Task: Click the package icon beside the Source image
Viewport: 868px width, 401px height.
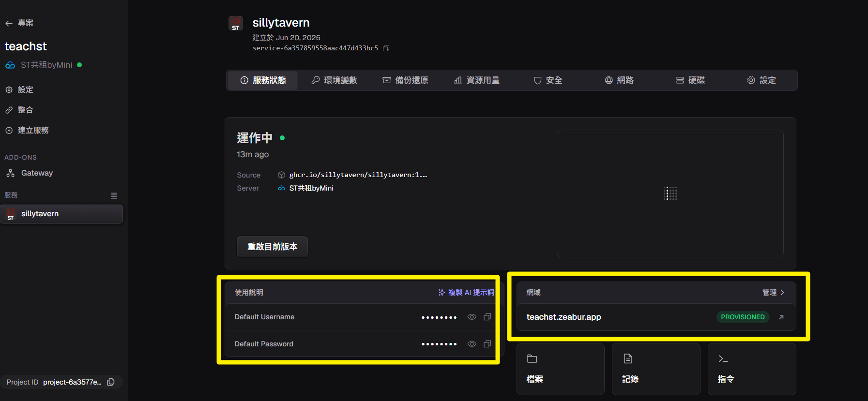Action: (x=281, y=175)
